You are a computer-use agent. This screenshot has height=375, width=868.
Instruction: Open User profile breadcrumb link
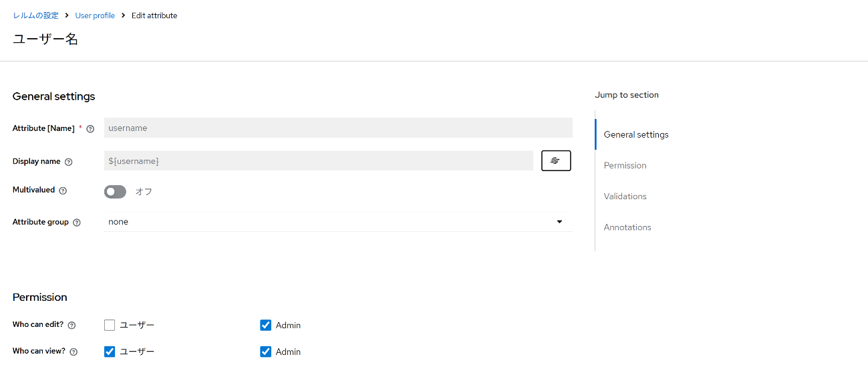point(95,15)
